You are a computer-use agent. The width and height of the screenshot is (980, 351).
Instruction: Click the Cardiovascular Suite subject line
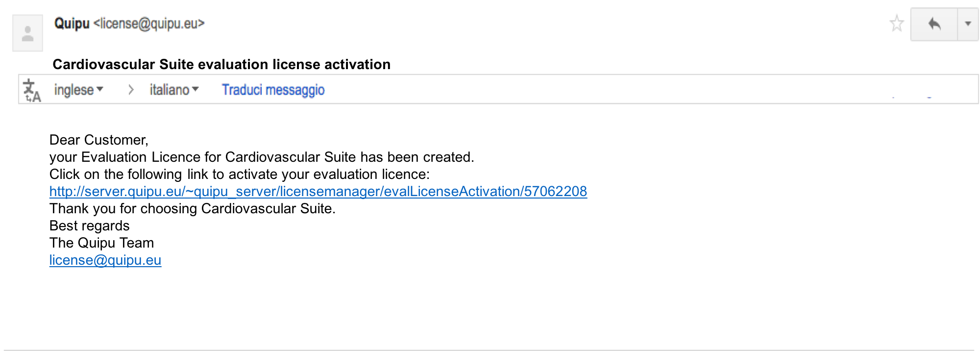click(221, 64)
